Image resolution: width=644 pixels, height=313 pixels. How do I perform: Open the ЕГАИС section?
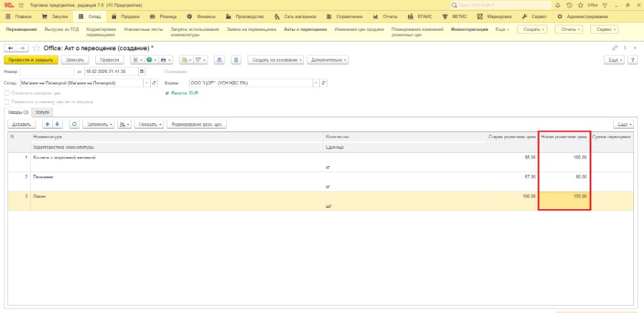click(420, 16)
